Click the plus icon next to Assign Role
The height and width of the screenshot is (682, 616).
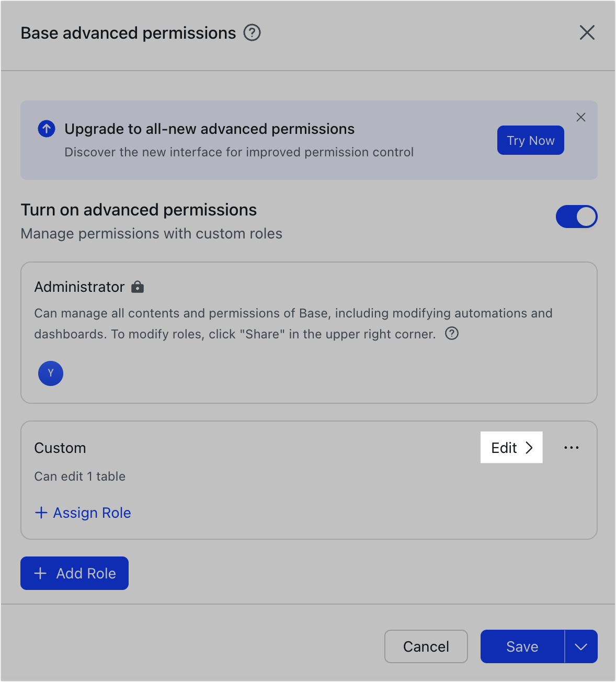[x=41, y=513]
